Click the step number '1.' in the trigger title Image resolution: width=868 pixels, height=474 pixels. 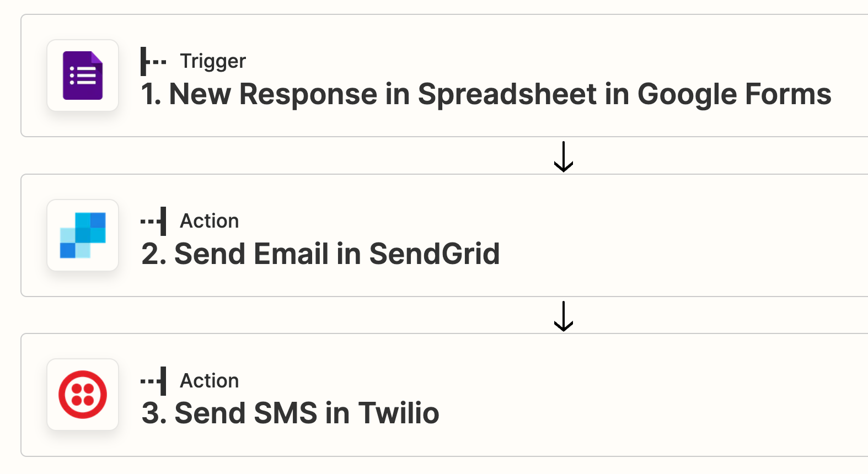[x=151, y=94]
